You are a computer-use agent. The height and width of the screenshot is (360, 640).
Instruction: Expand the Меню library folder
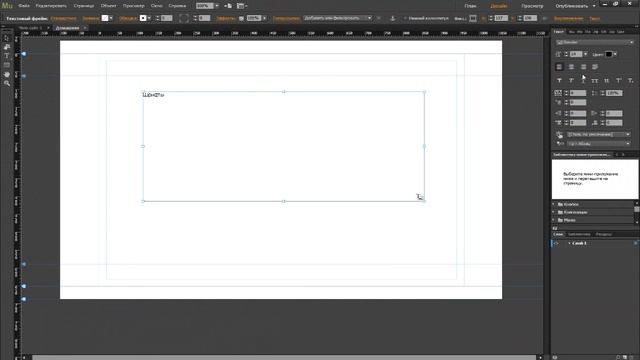pyautogui.click(x=554, y=220)
